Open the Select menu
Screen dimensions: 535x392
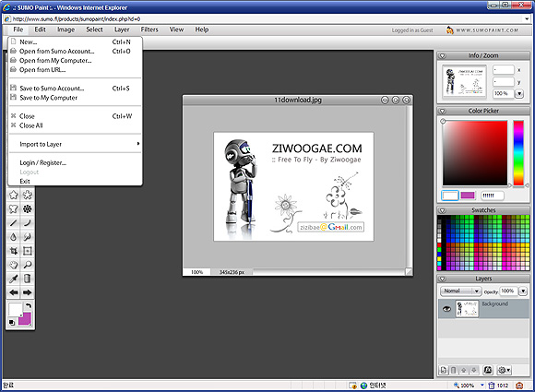pos(94,30)
